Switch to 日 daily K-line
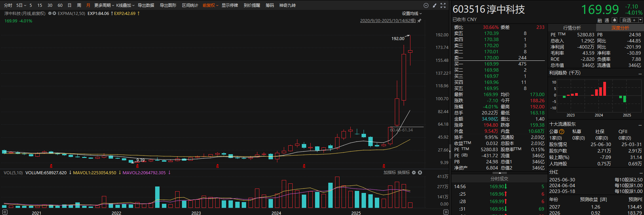 pos(70,5)
